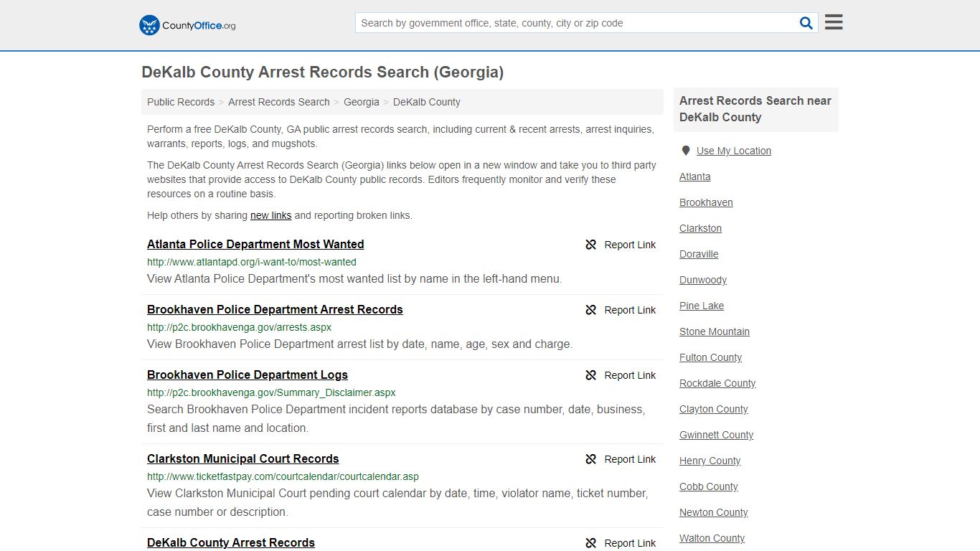Click the atlantapd.org most-wanted URL
The height and width of the screenshot is (551, 980).
coord(252,263)
